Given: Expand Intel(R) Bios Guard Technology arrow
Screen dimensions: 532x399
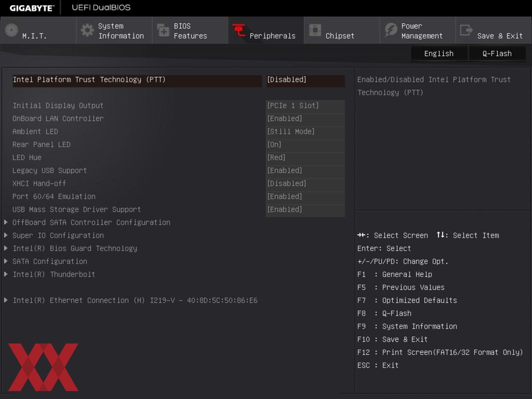Looking at the screenshot, I should (6, 248).
